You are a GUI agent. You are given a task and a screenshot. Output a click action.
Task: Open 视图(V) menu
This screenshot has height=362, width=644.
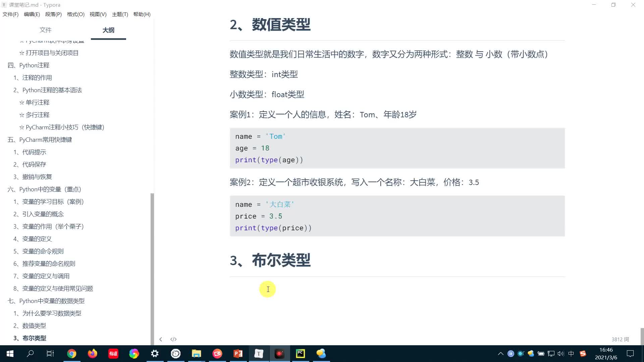[98, 14]
